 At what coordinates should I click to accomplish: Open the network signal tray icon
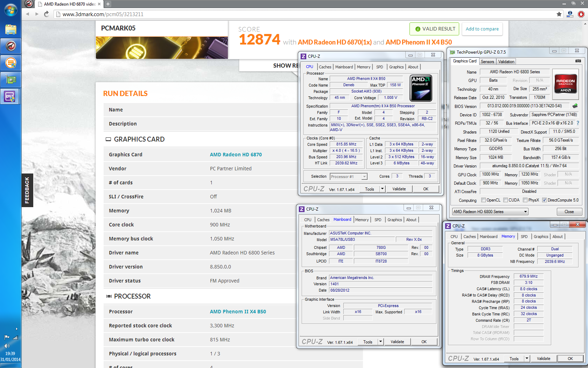click(x=15, y=338)
